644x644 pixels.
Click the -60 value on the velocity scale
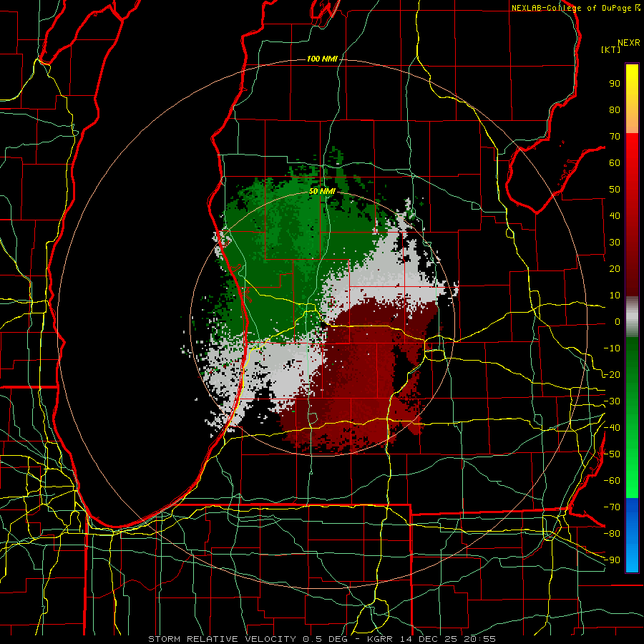pos(612,481)
